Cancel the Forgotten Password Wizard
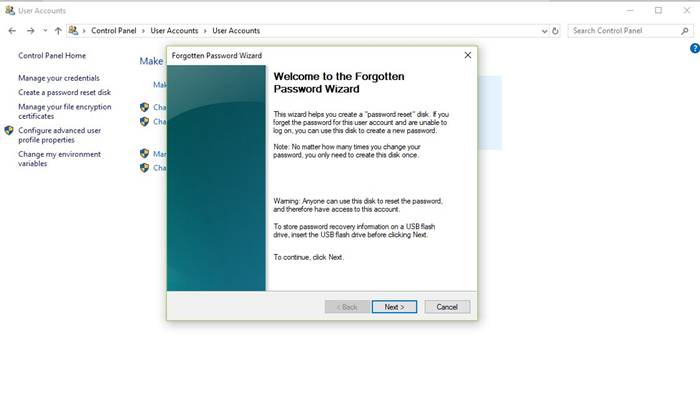This screenshot has width=700, height=393. (x=447, y=307)
